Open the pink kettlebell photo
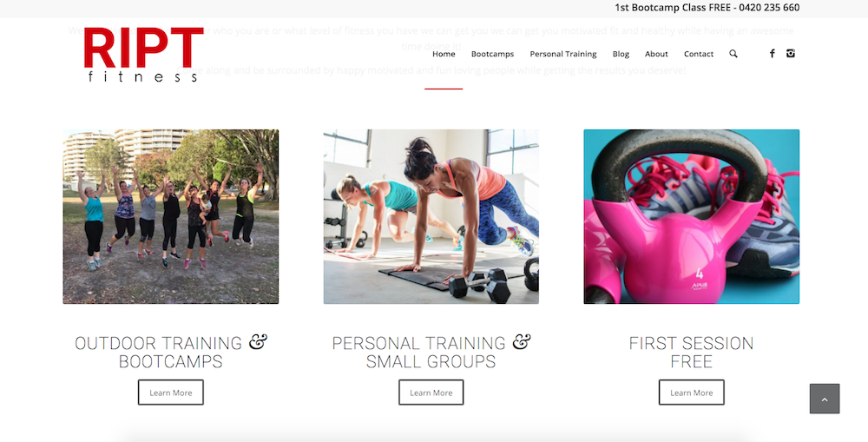Image resolution: width=868 pixels, height=442 pixels. pos(692,216)
